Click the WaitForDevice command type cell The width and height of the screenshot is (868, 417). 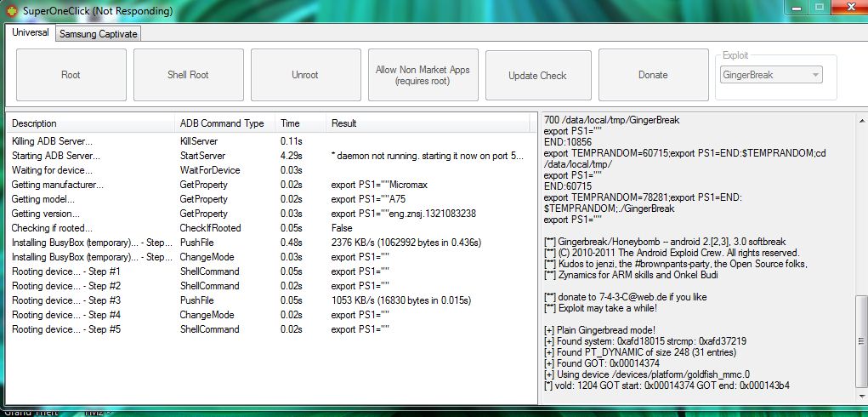point(210,170)
